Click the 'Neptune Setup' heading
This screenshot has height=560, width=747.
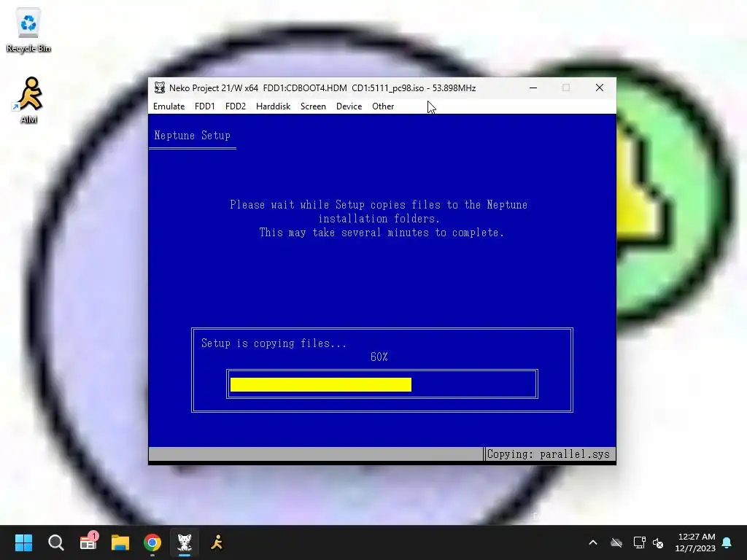click(x=192, y=135)
